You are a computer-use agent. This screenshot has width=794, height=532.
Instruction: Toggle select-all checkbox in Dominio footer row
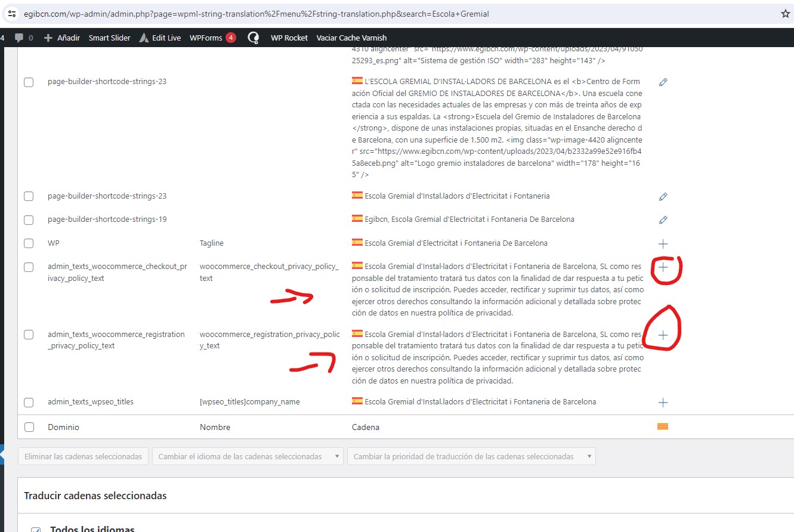coord(29,427)
